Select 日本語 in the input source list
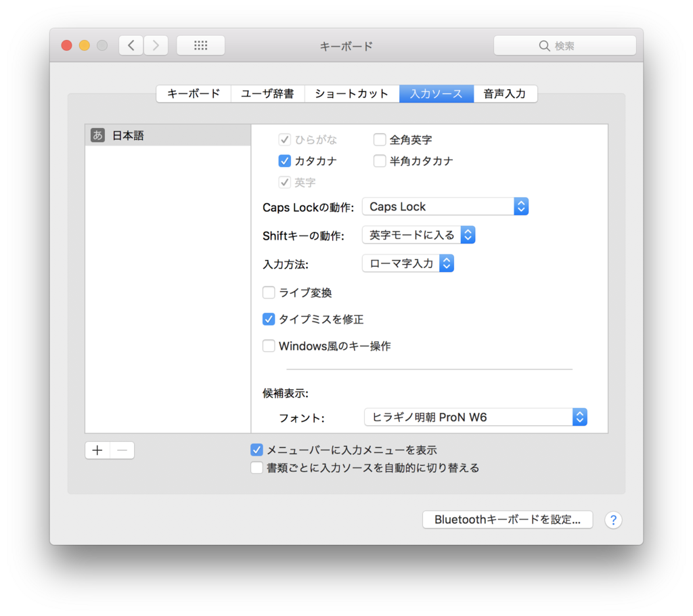The image size is (693, 616). (x=168, y=135)
